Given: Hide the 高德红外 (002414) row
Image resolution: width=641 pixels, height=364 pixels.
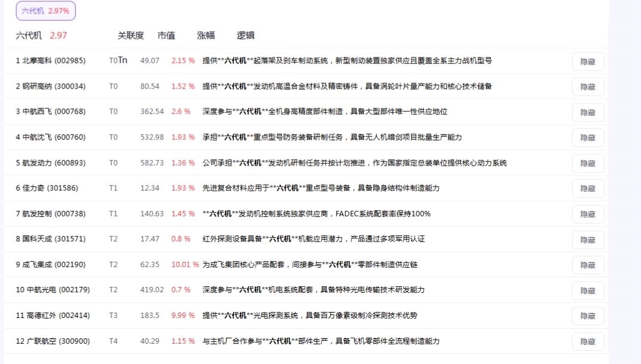Looking at the screenshot, I should coord(588,316).
